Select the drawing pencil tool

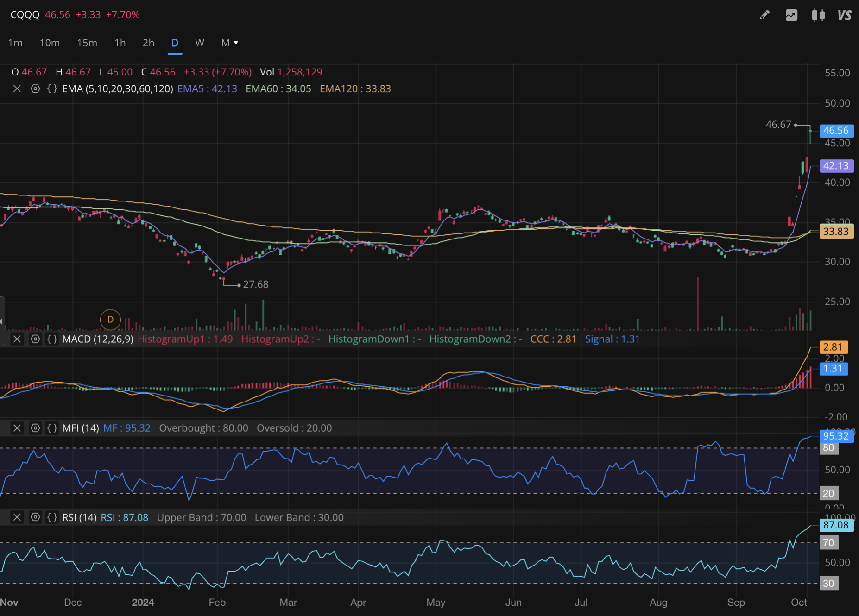[x=765, y=15]
